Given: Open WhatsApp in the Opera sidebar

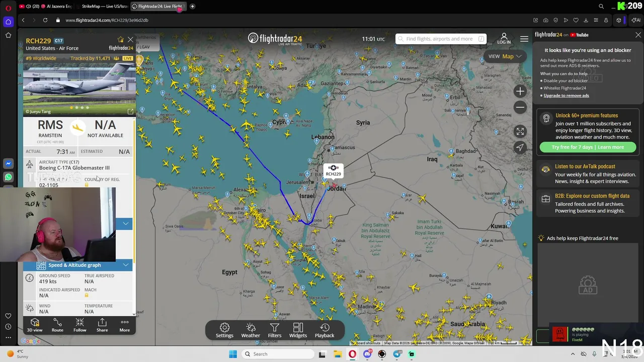Looking at the screenshot, I should point(8,177).
